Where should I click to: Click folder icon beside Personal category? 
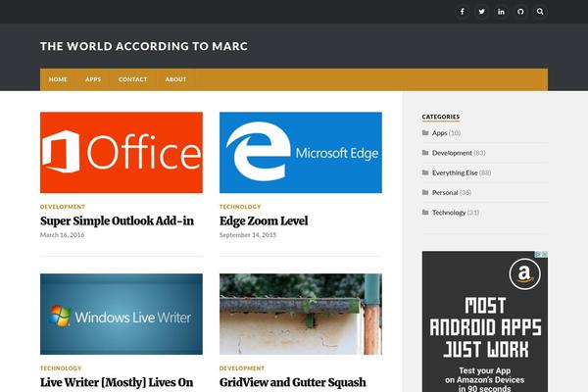[x=425, y=192]
